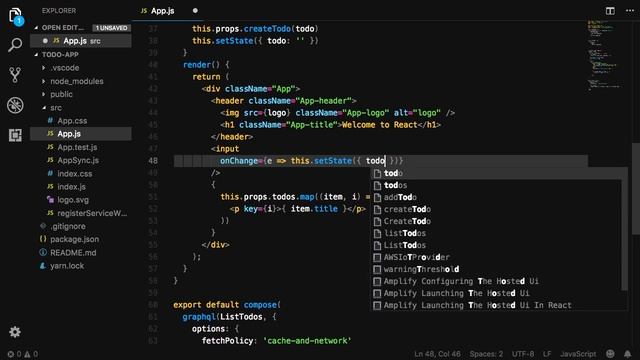Open App.css in the explorer
The width and height of the screenshot is (640, 360).
point(81,121)
